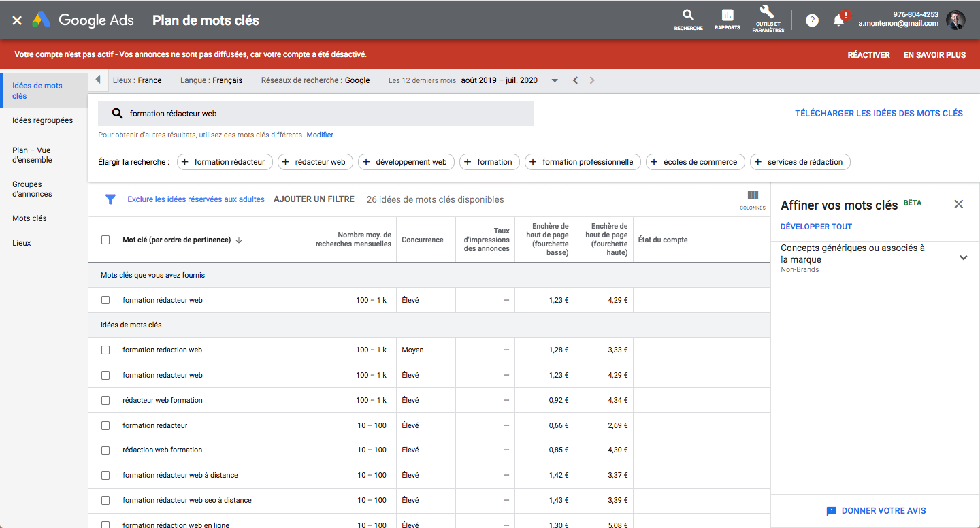Expand Concepts génériques ou associés à la marque
The height and width of the screenshot is (528, 980).
pos(963,258)
